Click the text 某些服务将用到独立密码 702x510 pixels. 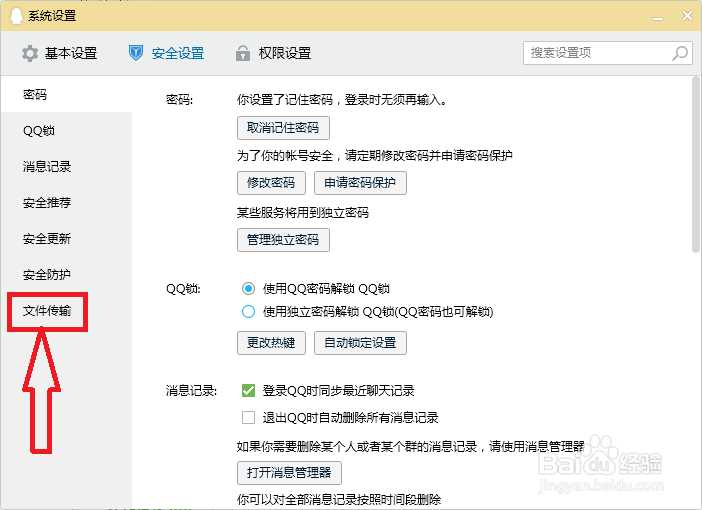pos(303,212)
